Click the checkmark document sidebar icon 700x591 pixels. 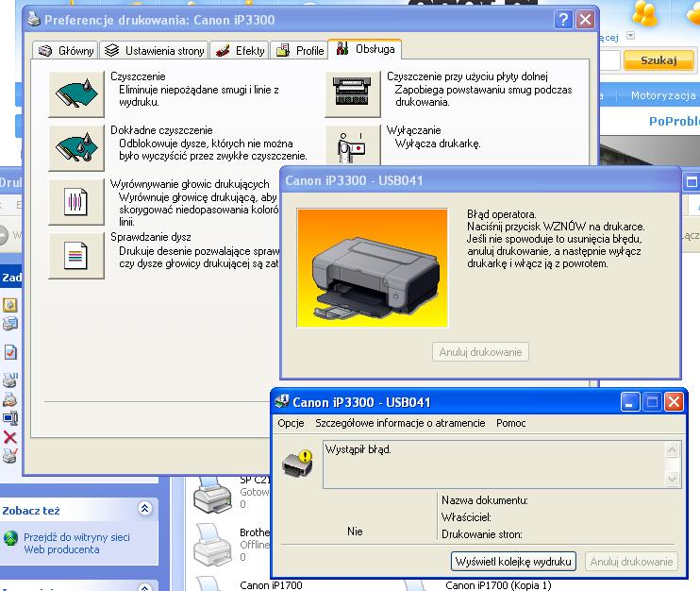coord(10,352)
